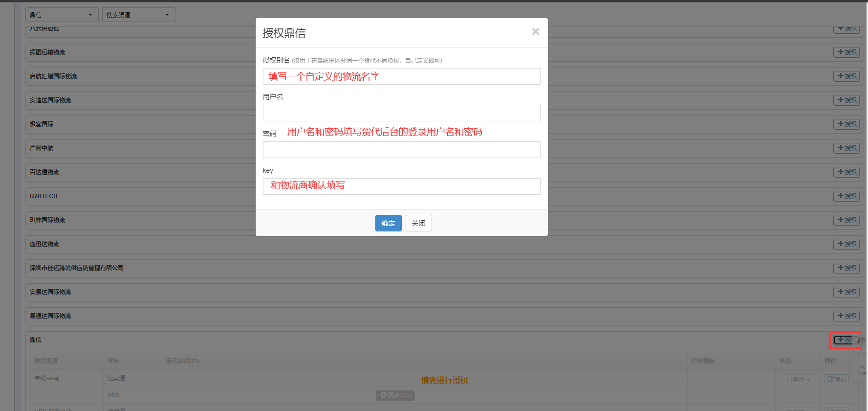Select the 易通达国际物流 row
The width and height of the screenshot is (868, 411).
point(445,316)
